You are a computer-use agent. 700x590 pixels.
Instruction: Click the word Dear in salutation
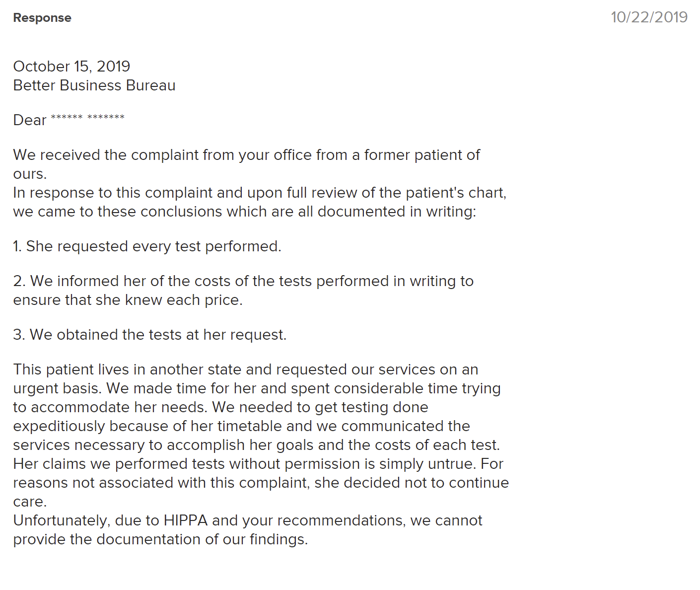click(x=30, y=120)
